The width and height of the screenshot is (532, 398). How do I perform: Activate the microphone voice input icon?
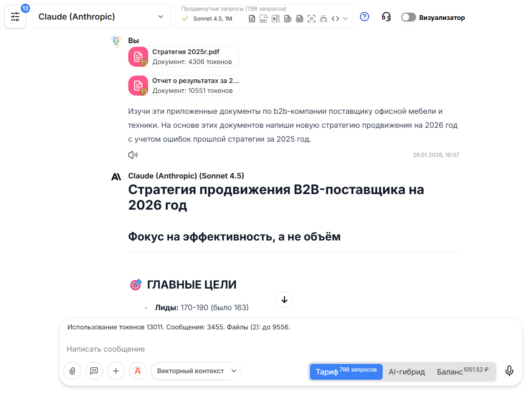click(509, 371)
